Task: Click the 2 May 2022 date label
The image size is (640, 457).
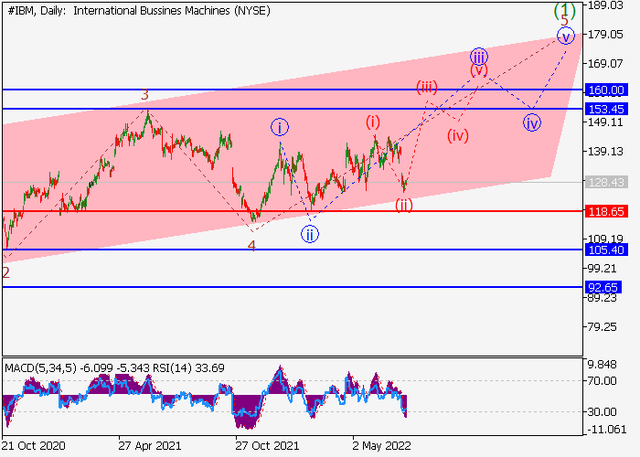Action: click(x=382, y=446)
